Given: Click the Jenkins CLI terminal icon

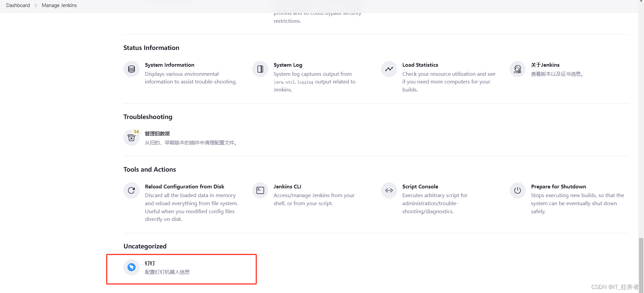Looking at the screenshot, I should [260, 190].
